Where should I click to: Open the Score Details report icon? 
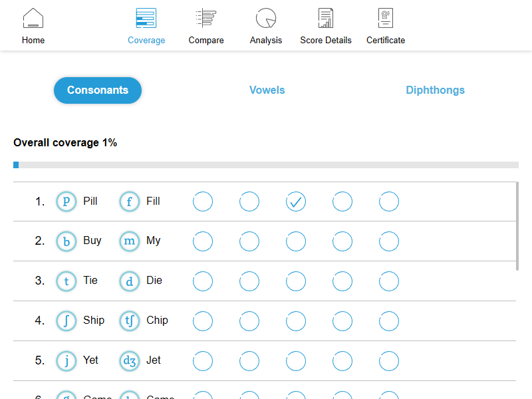click(326, 19)
